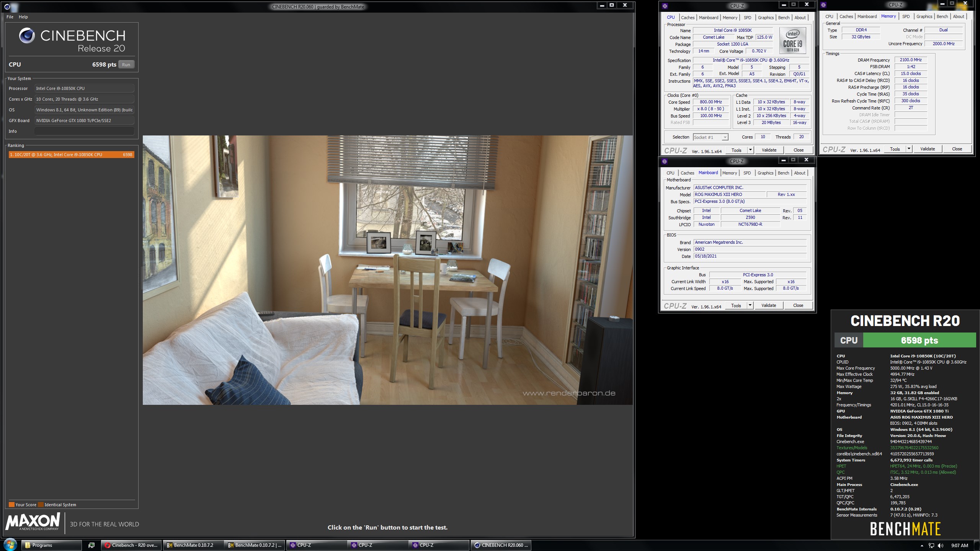This screenshot has width=980, height=551.
Task: Click the Southbridge Z590 value
Action: pos(750,217)
